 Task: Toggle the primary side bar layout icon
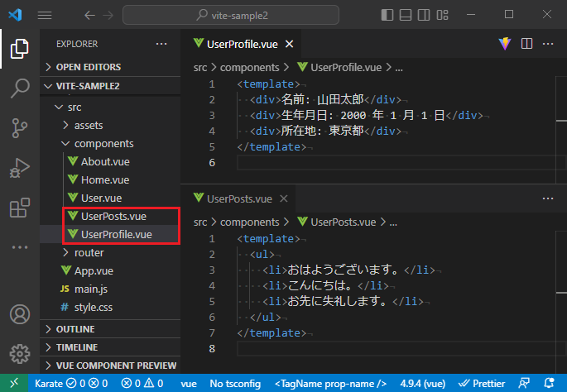(x=387, y=15)
